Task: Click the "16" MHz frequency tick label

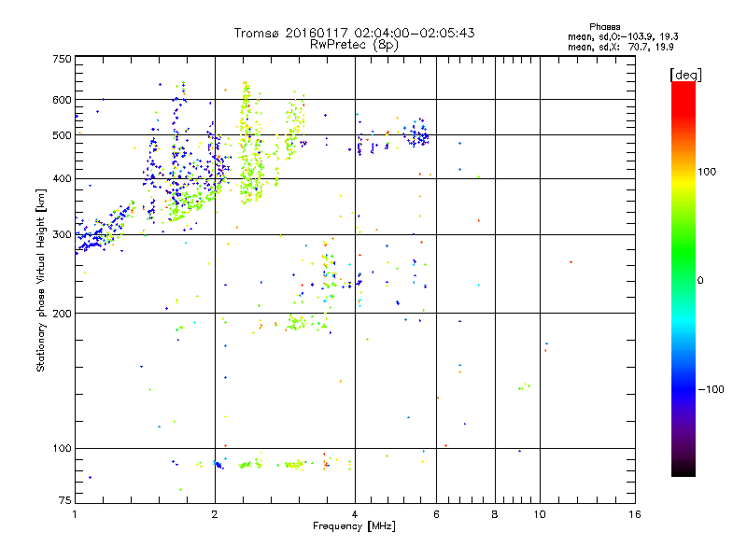Action: [x=635, y=514]
